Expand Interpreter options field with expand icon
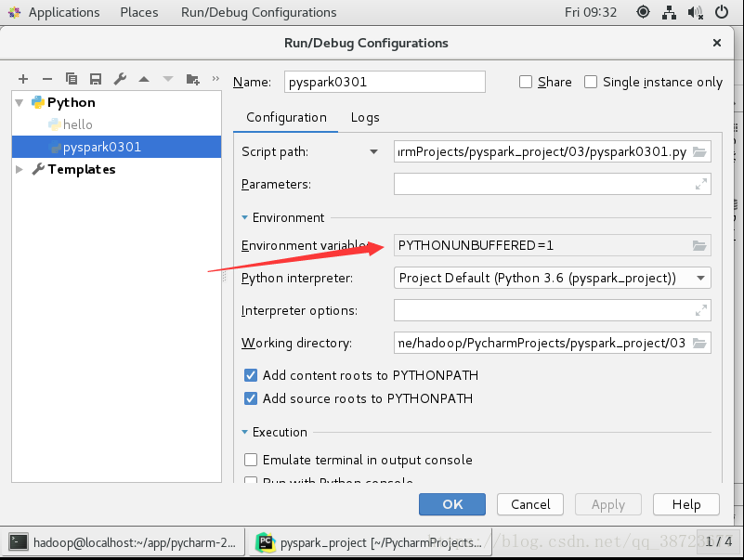The height and width of the screenshot is (560, 744). 701,311
